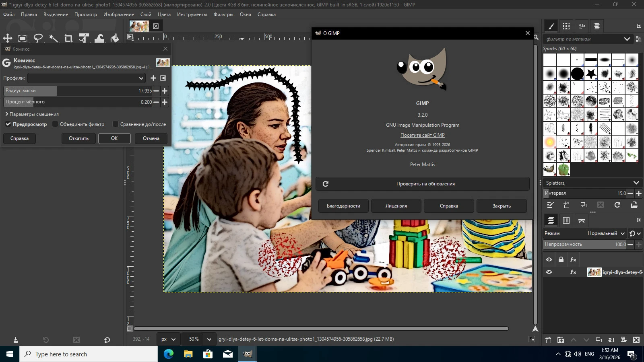This screenshot has width=644, height=362.
Task: Adjust the Радиус маски slider
Action: 76,91
